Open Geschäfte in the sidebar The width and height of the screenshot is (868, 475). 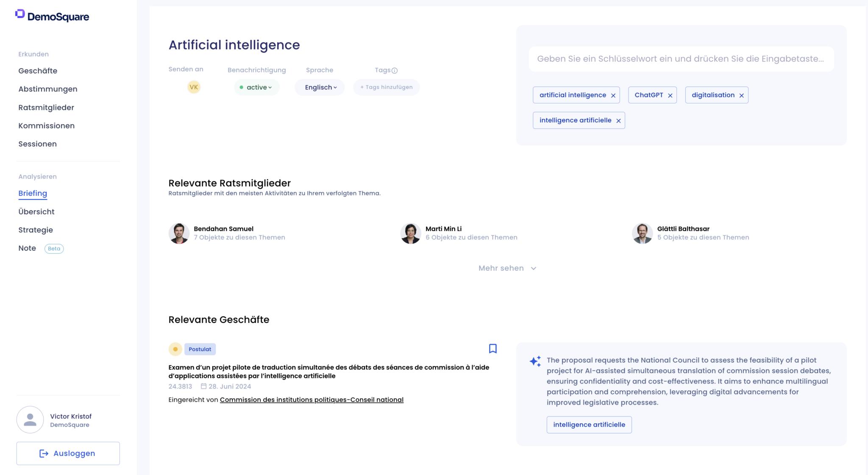pyautogui.click(x=38, y=71)
